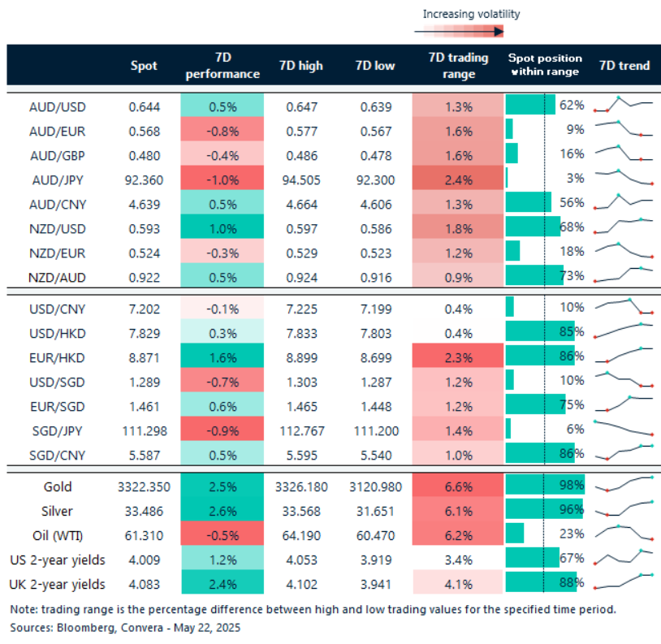The image size is (661, 644).
Task: Select the SGD/JPY 7D trend sparkline
Action: (x=624, y=428)
